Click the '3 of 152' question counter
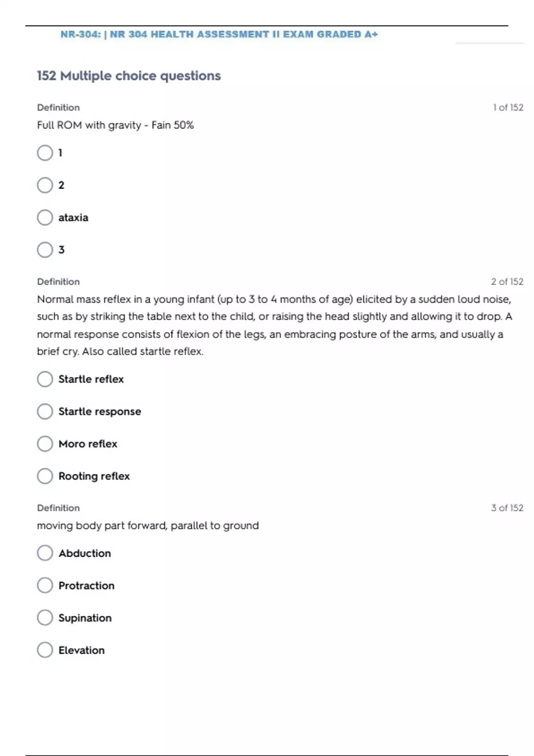The height and width of the screenshot is (756, 534). pos(507,508)
